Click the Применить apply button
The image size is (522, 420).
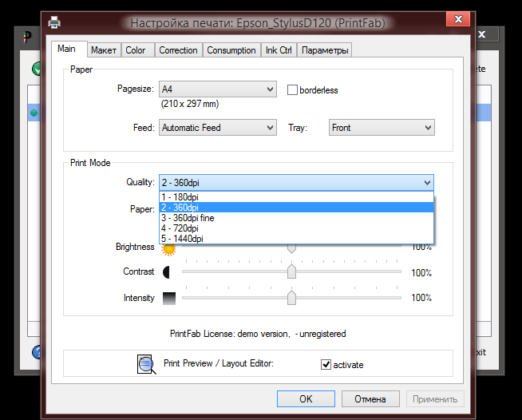pos(435,399)
